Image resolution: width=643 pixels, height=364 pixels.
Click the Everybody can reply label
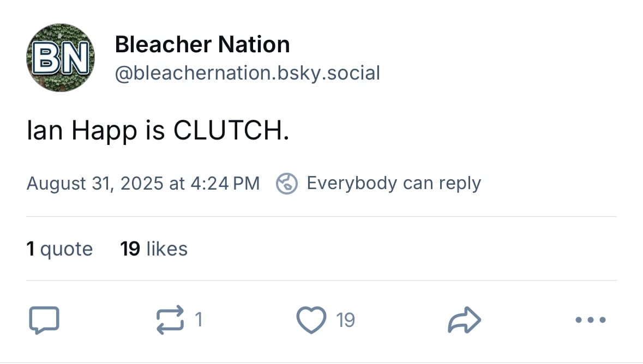pyautogui.click(x=394, y=183)
